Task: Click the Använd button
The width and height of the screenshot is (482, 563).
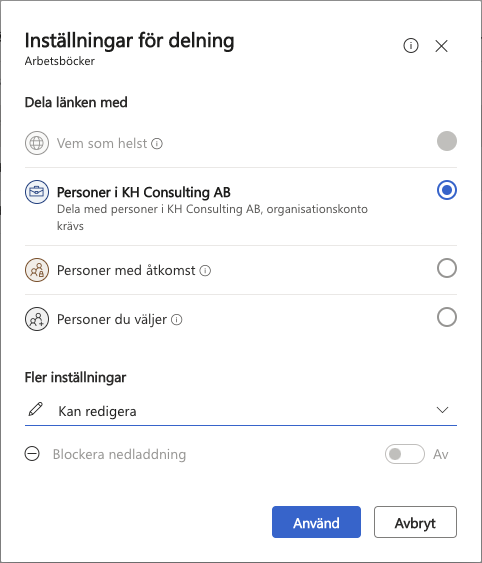Action: pos(316,522)
